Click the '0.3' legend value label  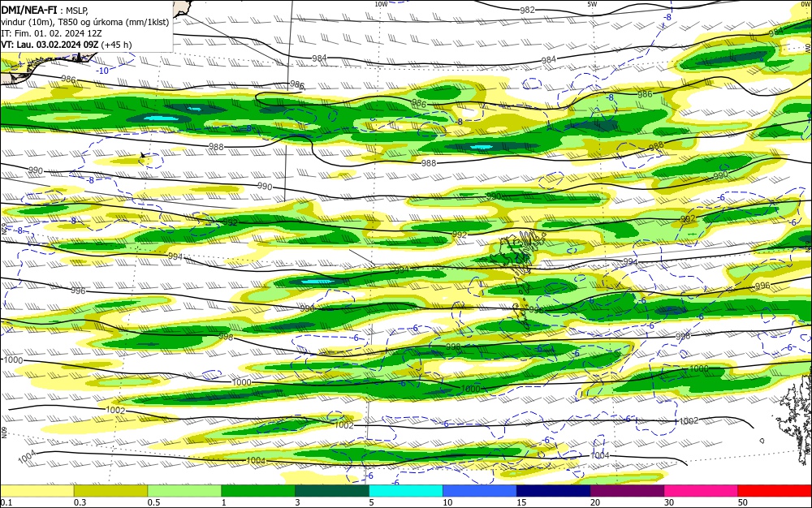pyautogui.click(x=80, y=502)
